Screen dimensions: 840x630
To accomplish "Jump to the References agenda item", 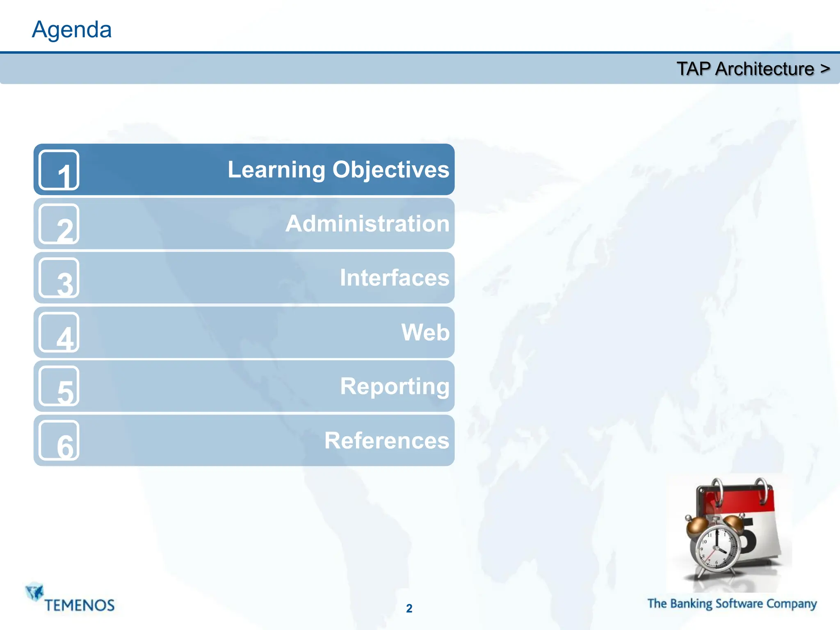I will pos(244,440).
